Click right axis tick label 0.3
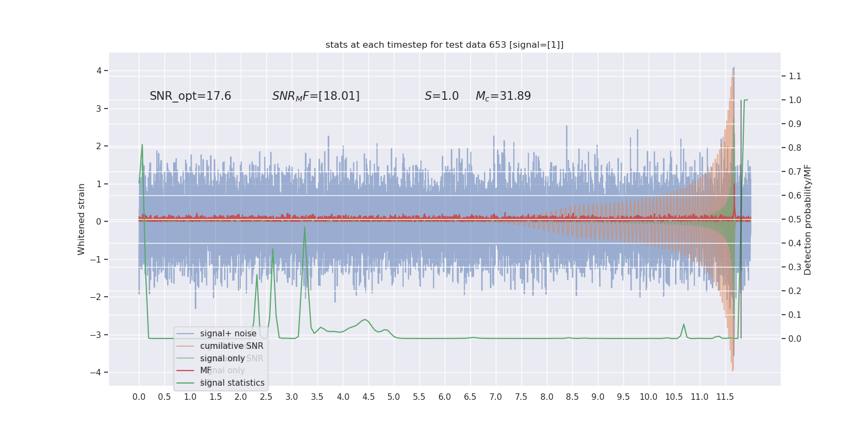Image resolution: width=868 pixels, height=434 pixels. 795,267
